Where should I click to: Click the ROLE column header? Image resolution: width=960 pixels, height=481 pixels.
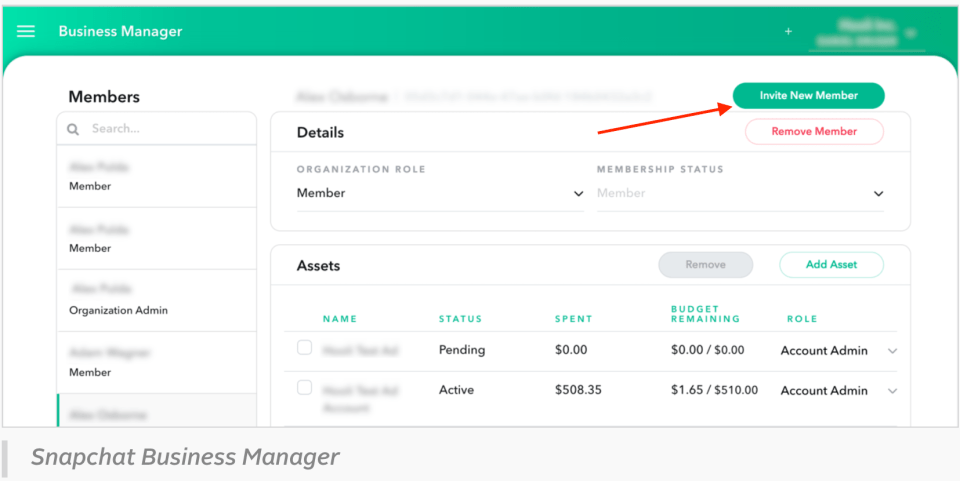coord(802,319)
